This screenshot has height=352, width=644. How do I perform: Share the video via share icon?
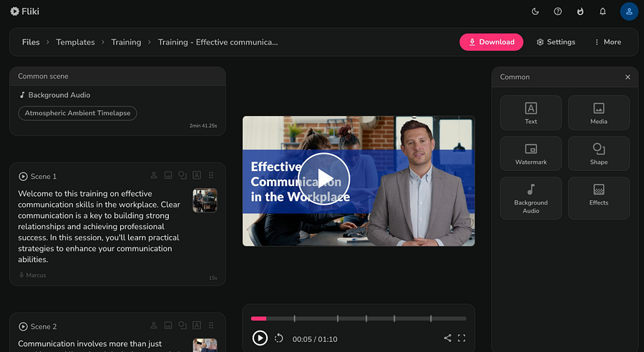pos(447,338)
